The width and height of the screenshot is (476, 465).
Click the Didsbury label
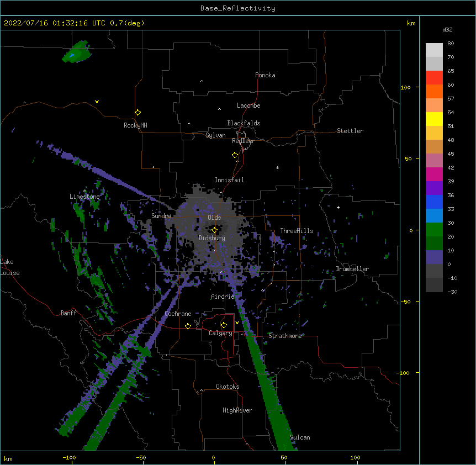click(x=211, y=238)
